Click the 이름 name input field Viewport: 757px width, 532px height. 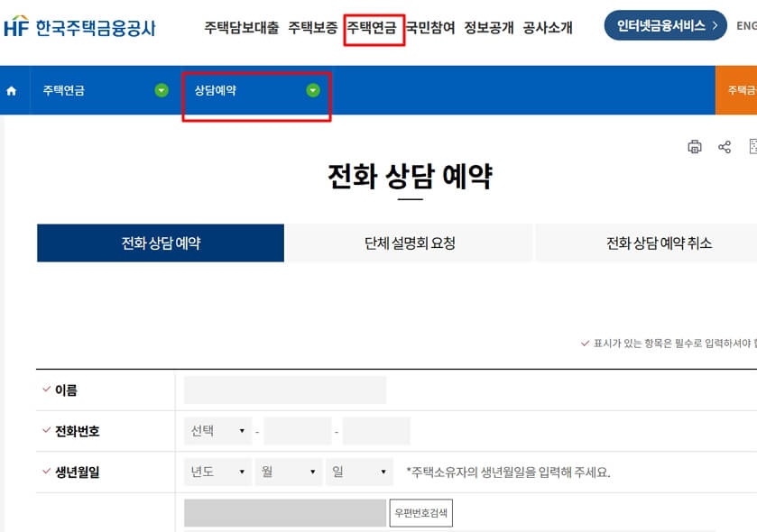tap(284, 390)
